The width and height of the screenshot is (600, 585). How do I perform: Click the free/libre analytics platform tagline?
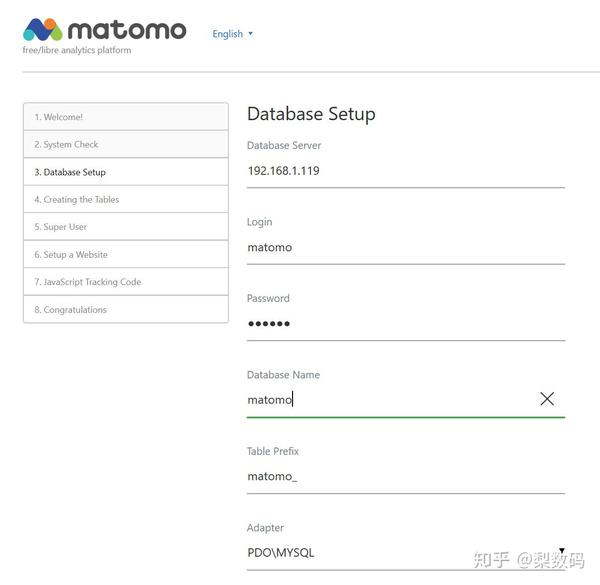click(77, 50)
